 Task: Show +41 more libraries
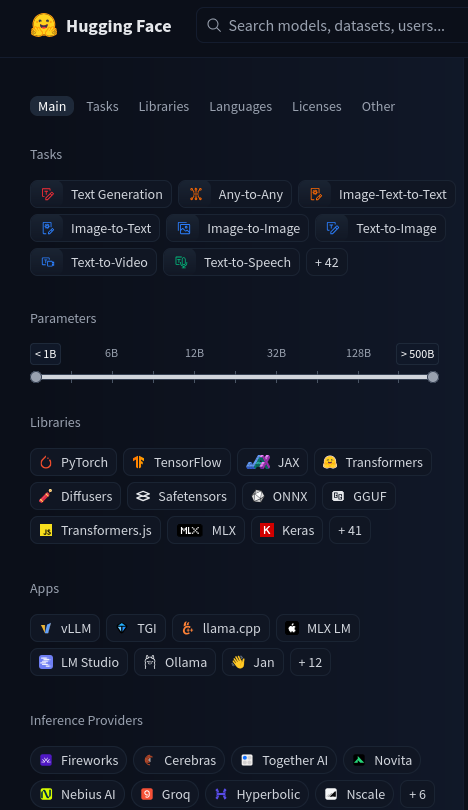coord(350,531)
